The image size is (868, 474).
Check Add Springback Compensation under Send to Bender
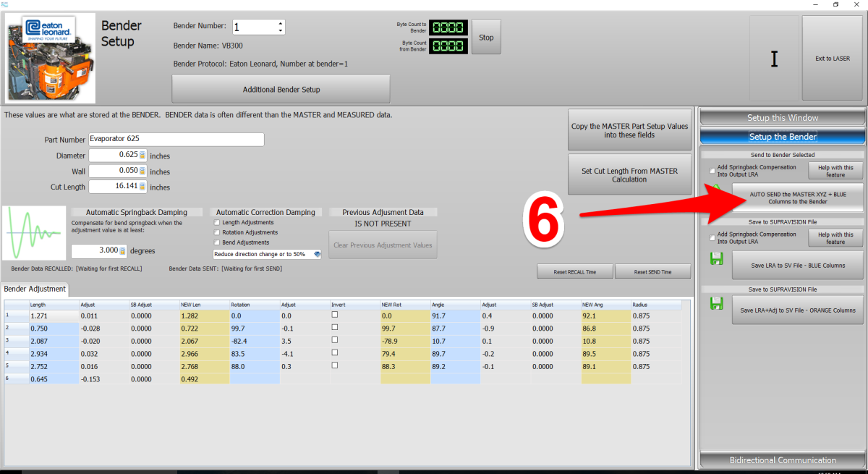point(712,171)
